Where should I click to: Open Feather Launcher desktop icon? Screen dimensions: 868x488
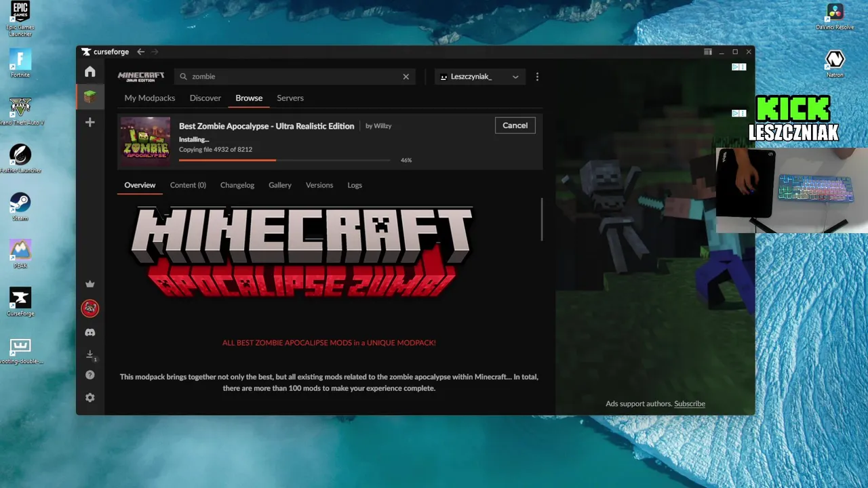[x=20, y=159]
